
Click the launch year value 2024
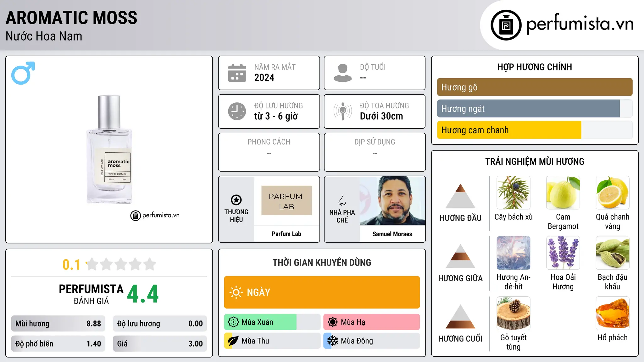click(264, 78)
